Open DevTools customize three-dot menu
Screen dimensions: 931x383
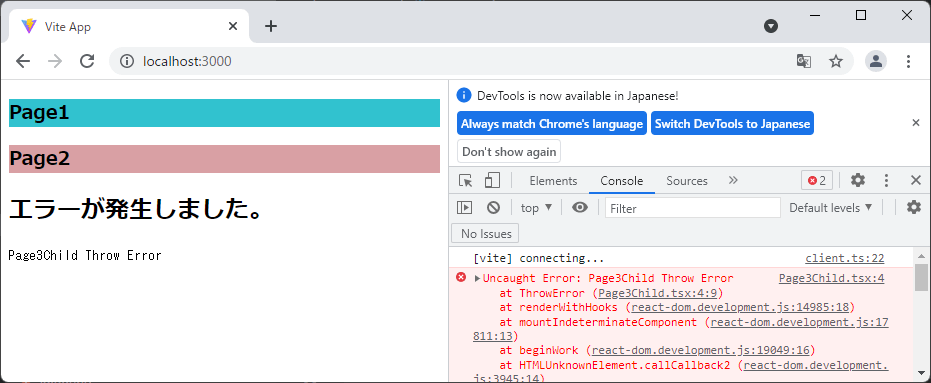click(x=886, y=181)
